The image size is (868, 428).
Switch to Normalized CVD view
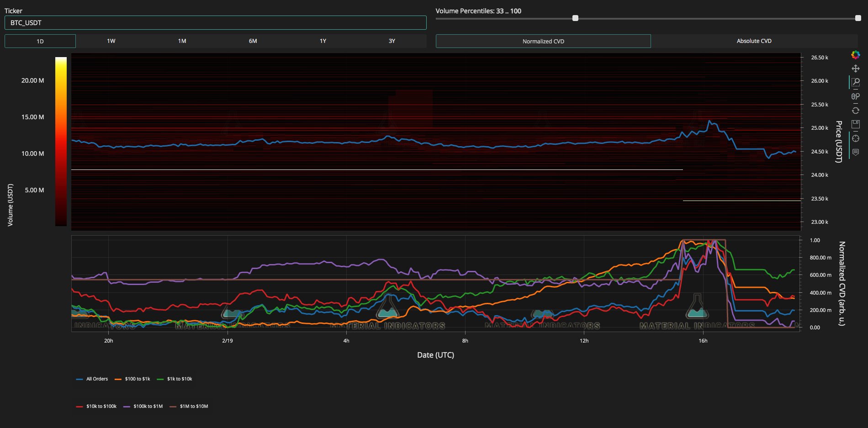(543, 41)
